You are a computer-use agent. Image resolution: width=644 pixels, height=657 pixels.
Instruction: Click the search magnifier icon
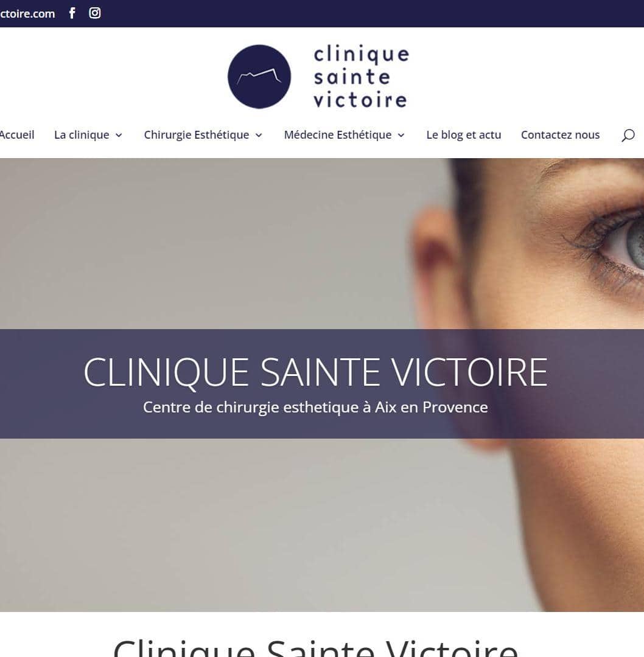tap(628, 135)
